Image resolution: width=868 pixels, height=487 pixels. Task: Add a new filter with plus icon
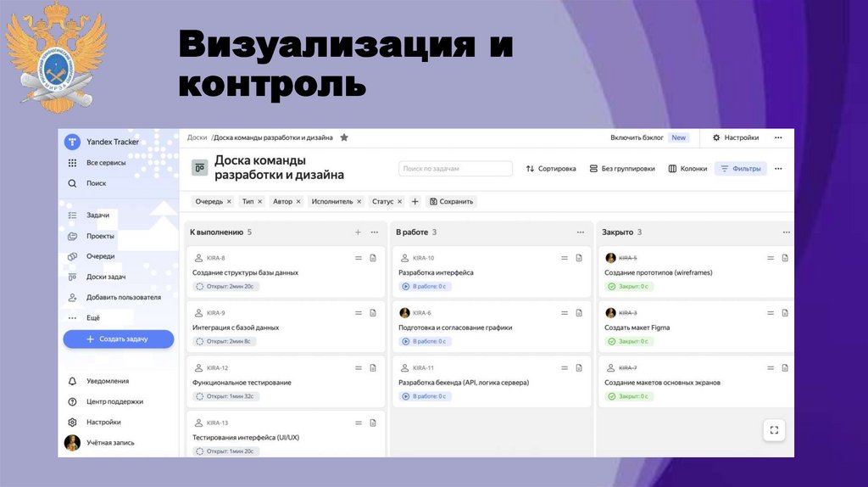tap(415, 202)
